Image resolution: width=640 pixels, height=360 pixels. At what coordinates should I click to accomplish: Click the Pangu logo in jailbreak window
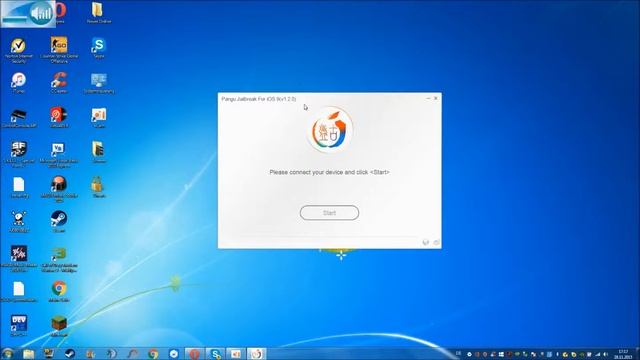pos(330,130)
